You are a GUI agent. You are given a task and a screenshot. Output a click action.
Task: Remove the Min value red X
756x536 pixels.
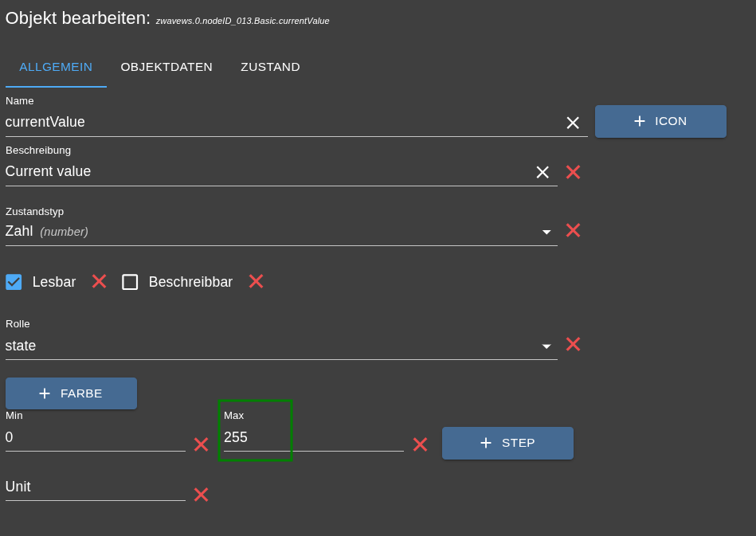(201, 445)
